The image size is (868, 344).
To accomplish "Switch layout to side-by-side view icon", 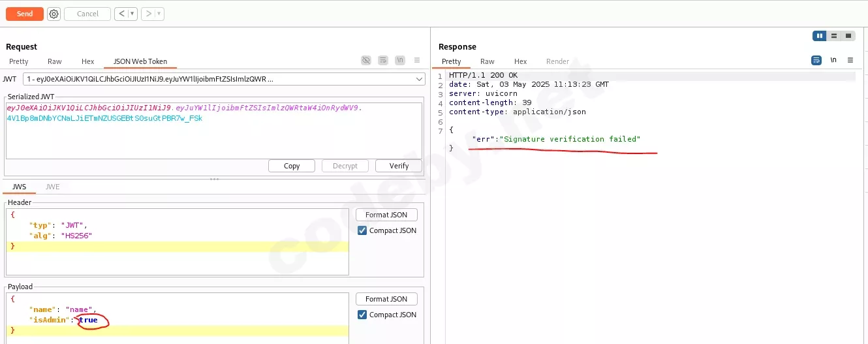I will point(819,36).
